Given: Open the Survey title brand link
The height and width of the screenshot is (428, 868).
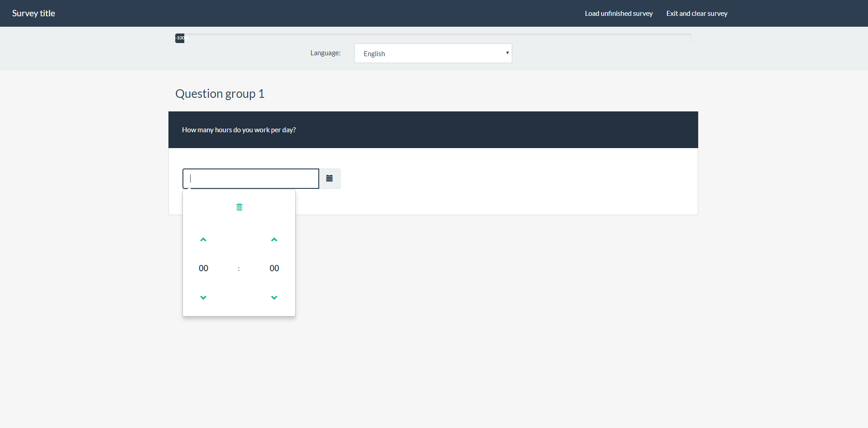Looking at the screenshot, I should coord(34,14).
